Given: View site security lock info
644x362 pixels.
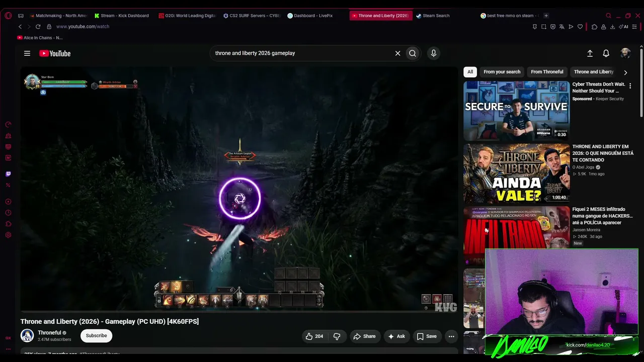Looking at the screenshot, I should (49, 27).
